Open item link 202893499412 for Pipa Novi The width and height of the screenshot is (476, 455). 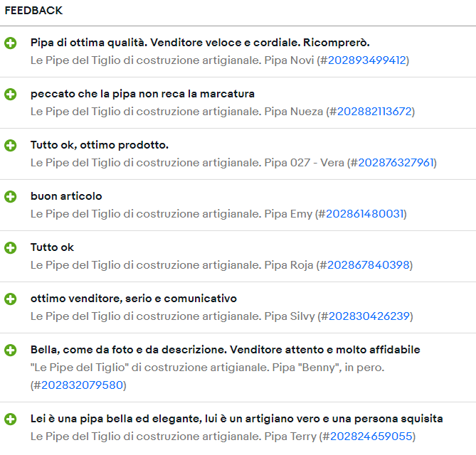coord(366,60)
